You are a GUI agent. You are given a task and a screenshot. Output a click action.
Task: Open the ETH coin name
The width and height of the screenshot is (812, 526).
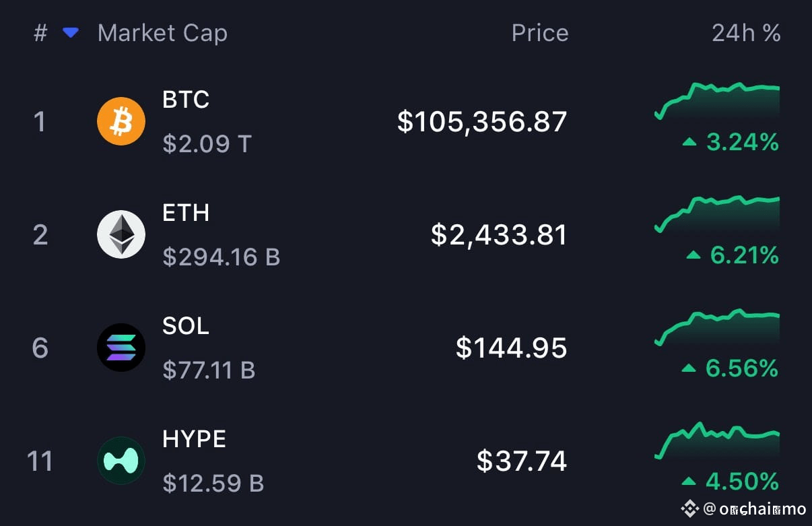click(186, 213)
